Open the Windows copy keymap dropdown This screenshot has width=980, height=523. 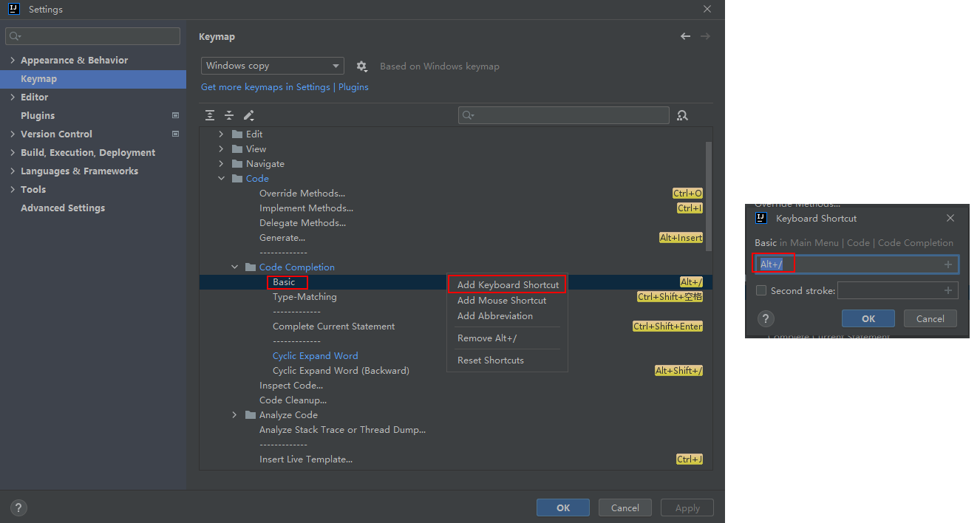(x=273, y=66)
